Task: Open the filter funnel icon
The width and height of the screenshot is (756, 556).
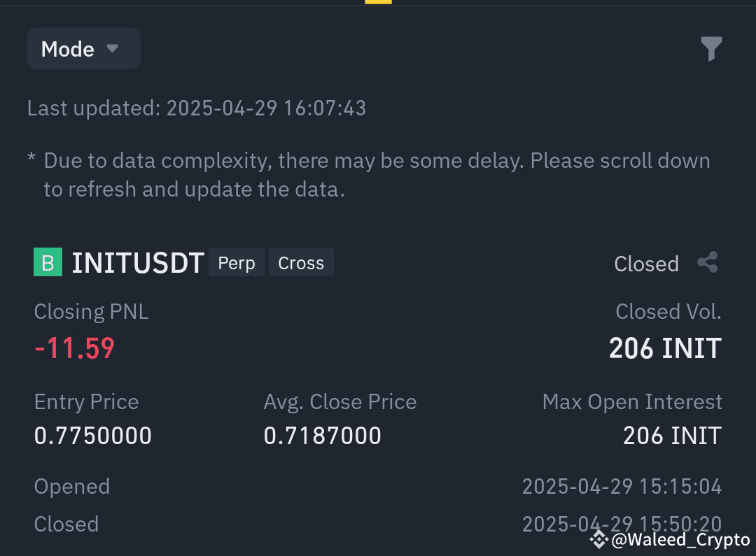Action: click(x=711, y=49)
